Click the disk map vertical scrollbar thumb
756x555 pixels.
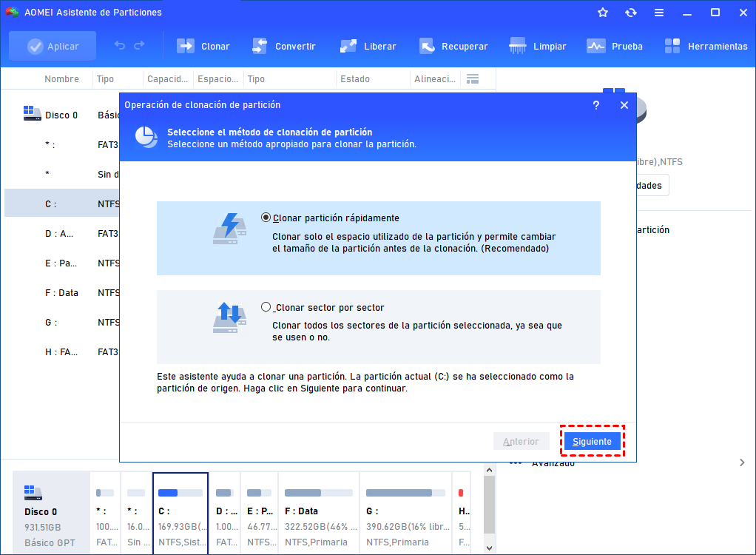(x=490, y=505)
